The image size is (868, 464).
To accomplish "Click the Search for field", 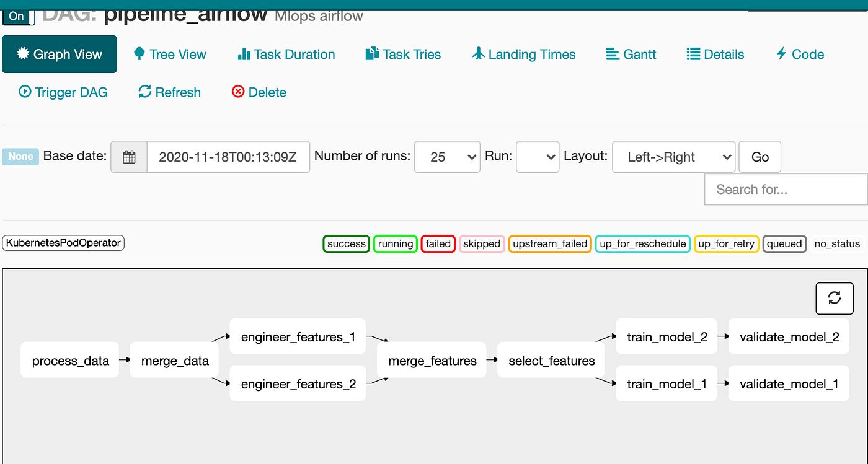I will tap(786, 189).
